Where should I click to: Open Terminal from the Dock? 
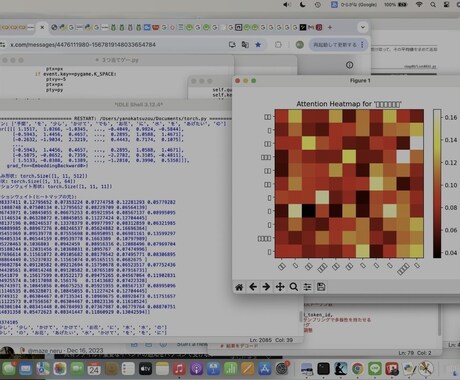pos(323,369)
